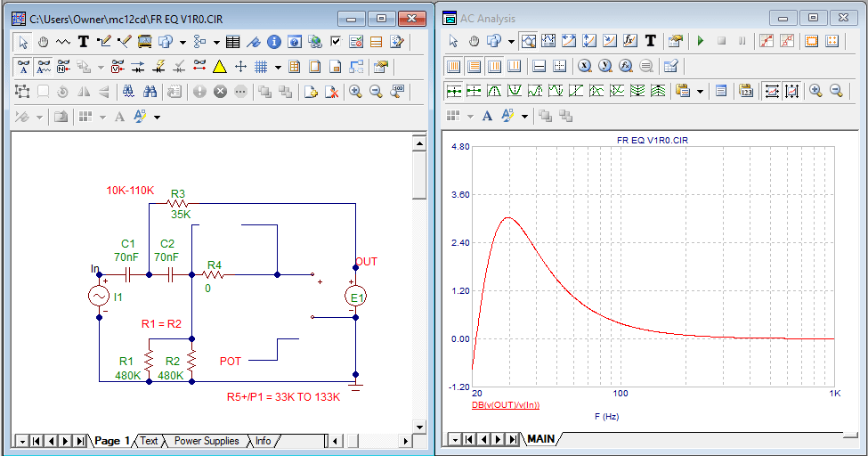Toggle Node Numbers display

coord(63,67)
